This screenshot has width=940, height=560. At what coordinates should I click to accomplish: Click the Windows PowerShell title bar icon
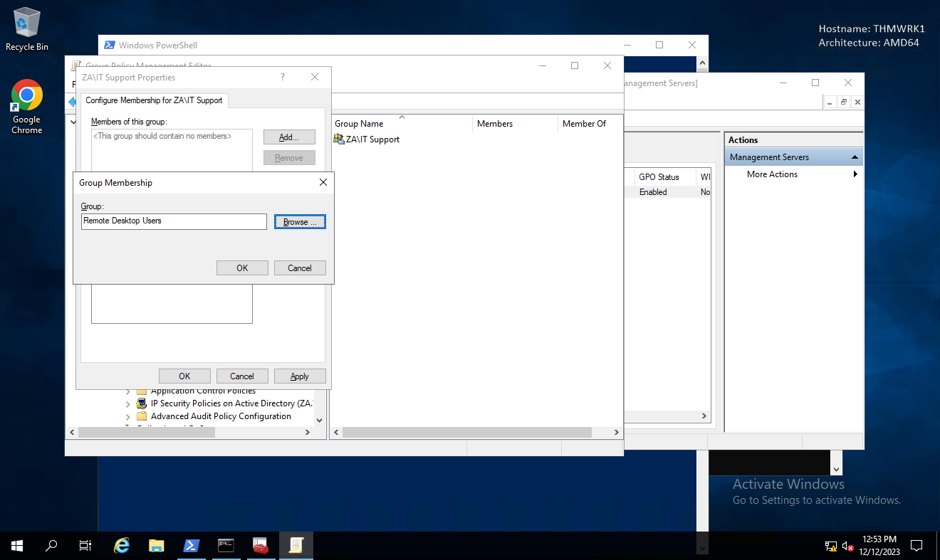[110, 45]
